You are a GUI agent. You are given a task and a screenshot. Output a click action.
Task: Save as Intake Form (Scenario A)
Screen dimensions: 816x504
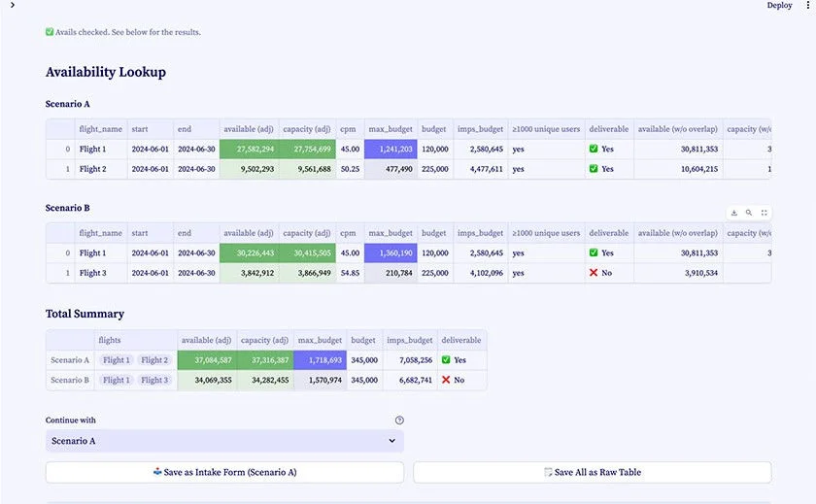[224, 472]
